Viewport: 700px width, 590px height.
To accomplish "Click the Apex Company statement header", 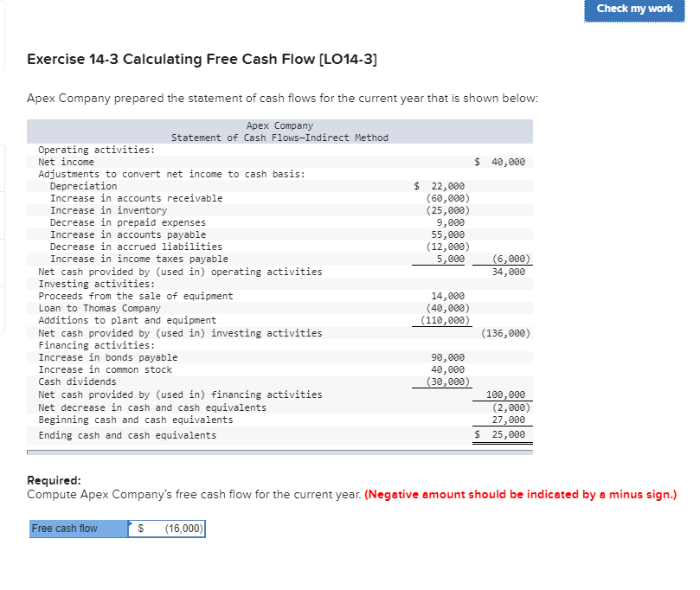I will (x=279, y=130).
